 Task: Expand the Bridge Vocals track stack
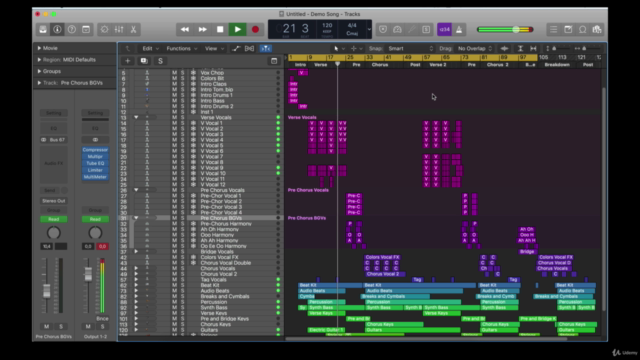coord(136,252)
